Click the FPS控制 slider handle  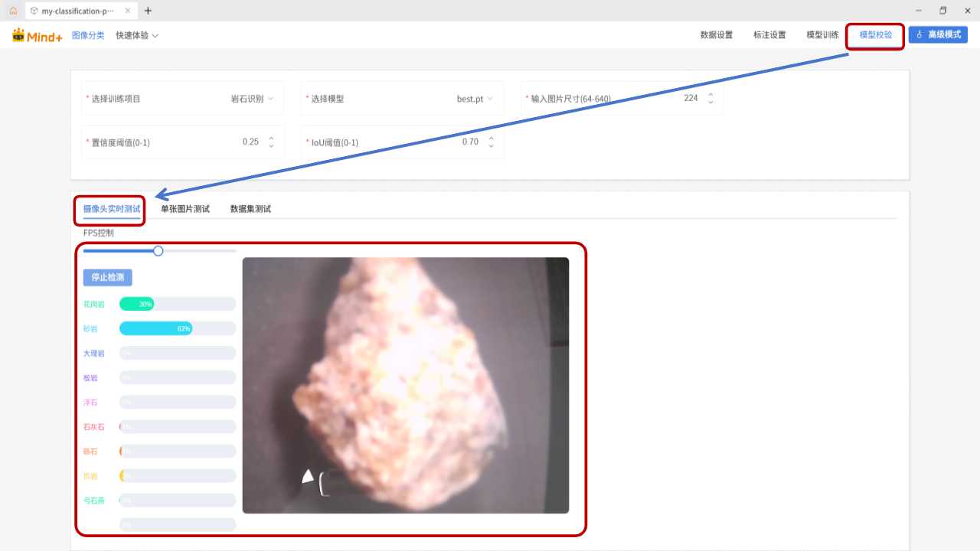pos(158,251)
